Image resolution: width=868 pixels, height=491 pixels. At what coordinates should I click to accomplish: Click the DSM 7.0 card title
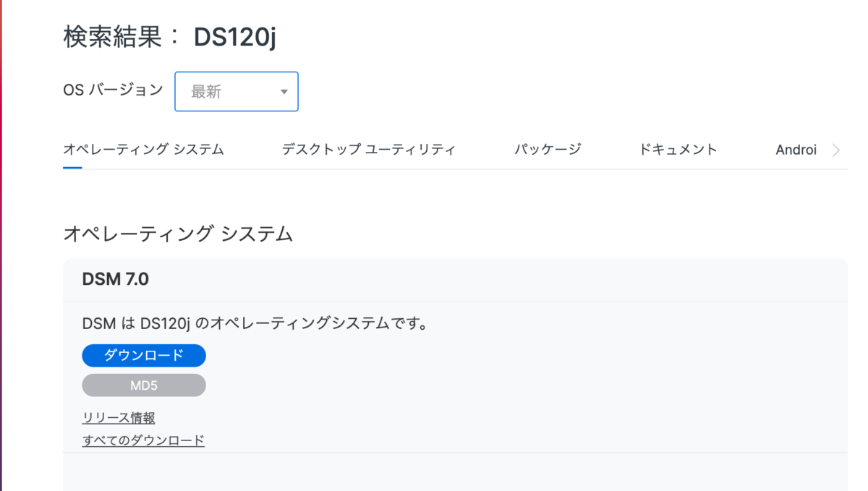pyautogui.click(x=116, y=279)
